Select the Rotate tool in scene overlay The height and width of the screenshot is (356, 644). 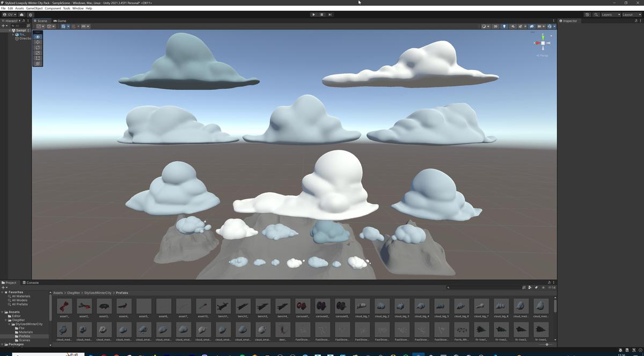click(38, 48)
